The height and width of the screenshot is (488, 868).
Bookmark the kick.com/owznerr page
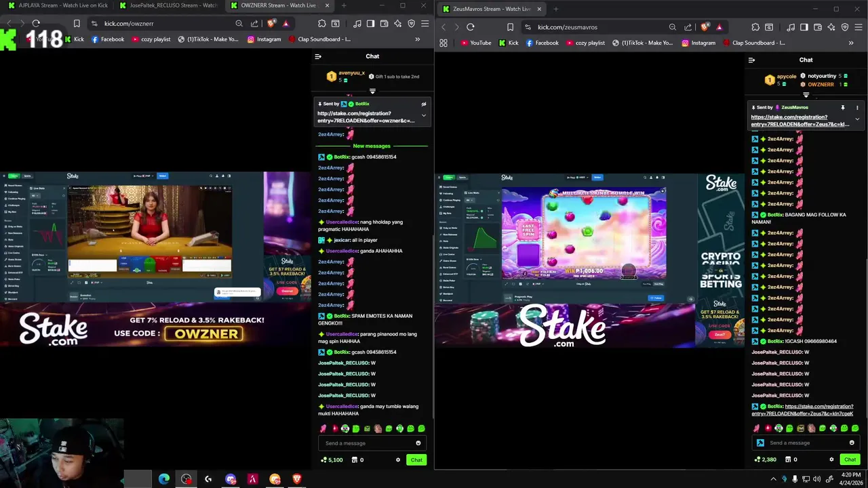[x=77, y=24]
